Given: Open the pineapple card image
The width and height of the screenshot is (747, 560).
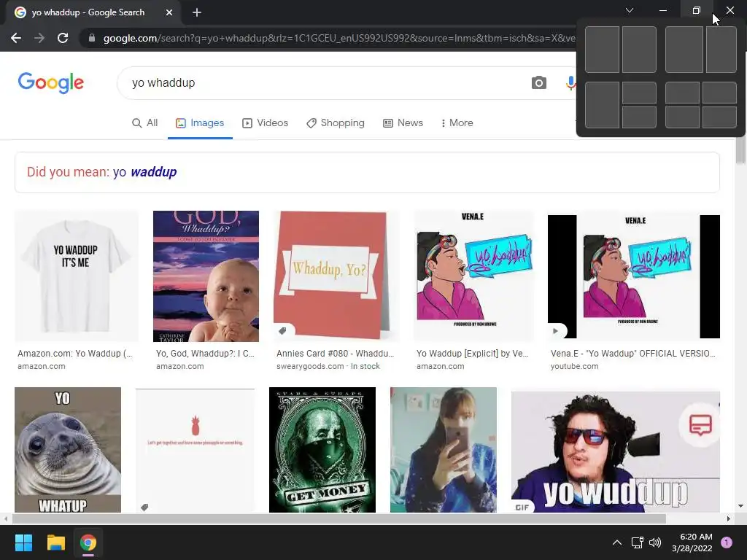Looking at the screenshot, I should coord(195,450).
